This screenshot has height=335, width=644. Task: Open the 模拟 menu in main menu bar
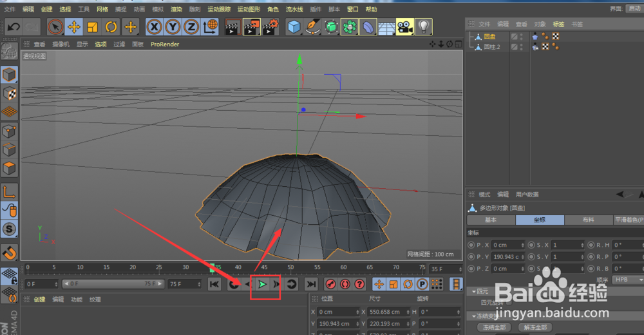pyautogui.click(x=158, y=9)
